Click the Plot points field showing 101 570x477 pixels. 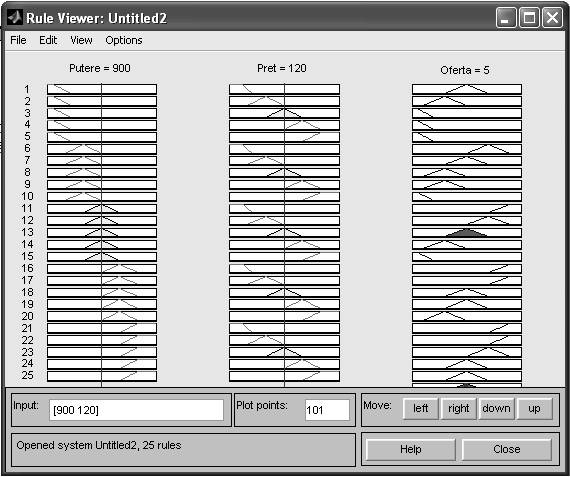[x=327, y=410]
